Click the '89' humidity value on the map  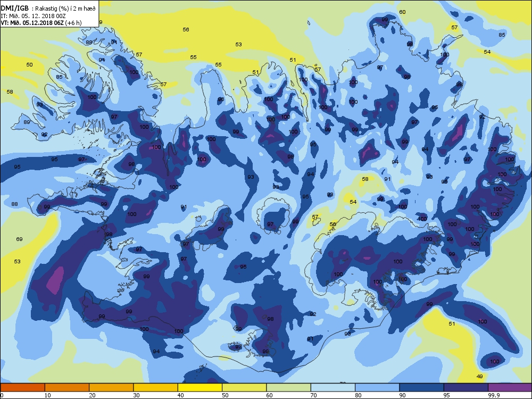click(x=27, y=122)
